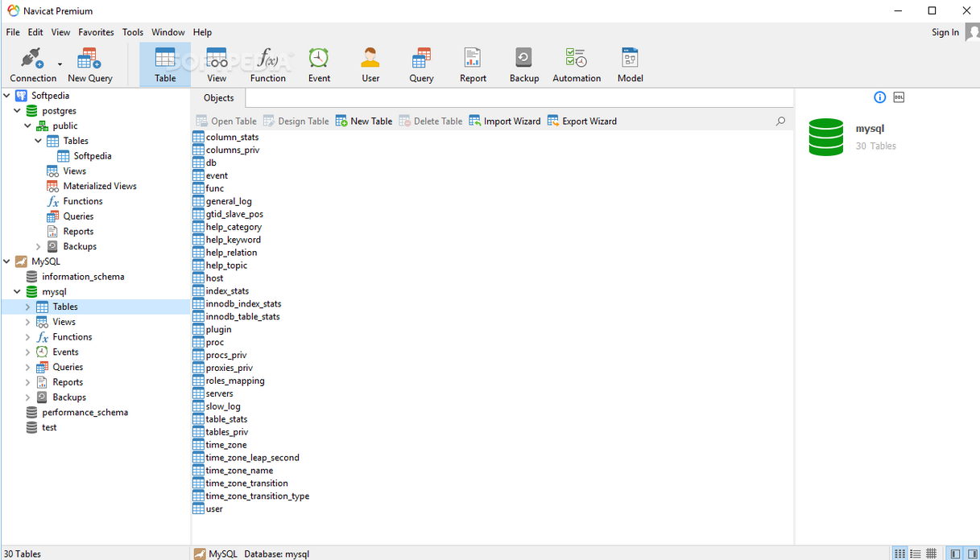The image size is (980, 560).
Task: Click the Delete Table button
Action: point(431,121)
